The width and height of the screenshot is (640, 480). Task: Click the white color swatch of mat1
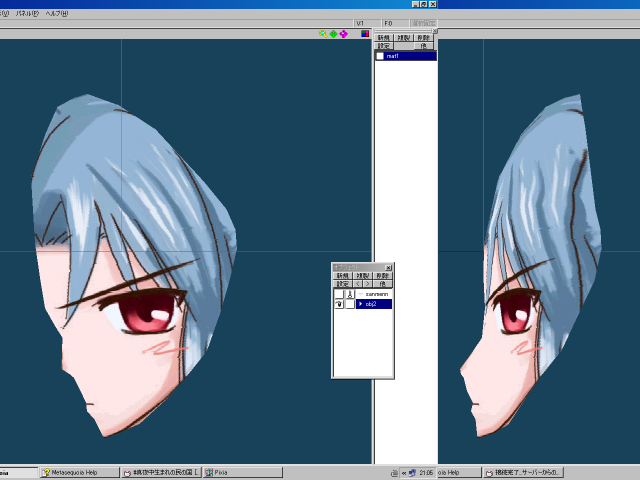380,56
